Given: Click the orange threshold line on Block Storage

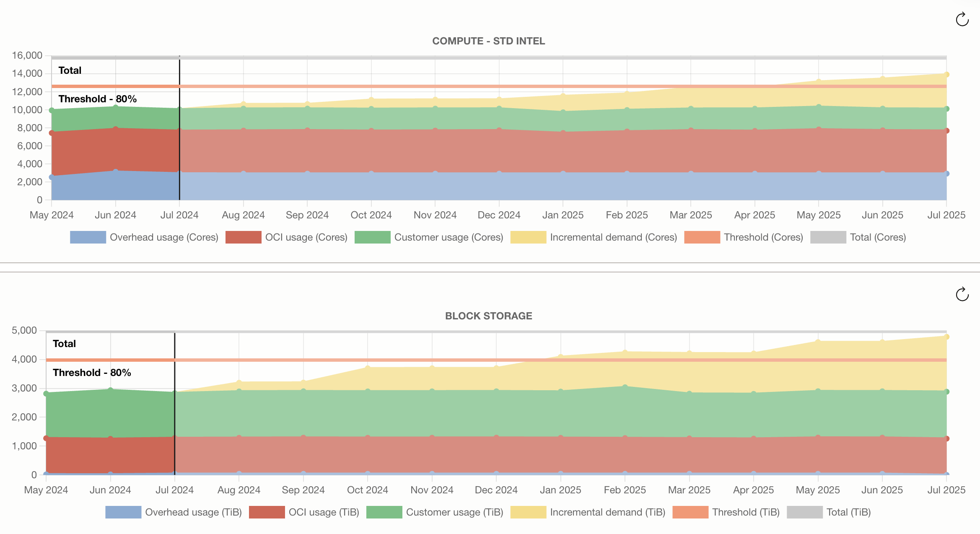Looking at the screenshot, I should click(x=503, y=360).
